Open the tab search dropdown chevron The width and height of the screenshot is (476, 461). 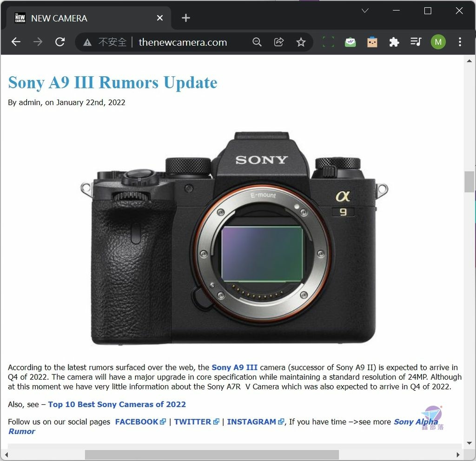(365, 11)
